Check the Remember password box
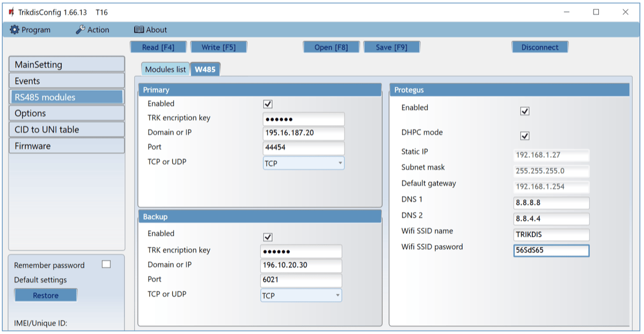This screenshot has width=644, height=334. click(x=106, y=264)
